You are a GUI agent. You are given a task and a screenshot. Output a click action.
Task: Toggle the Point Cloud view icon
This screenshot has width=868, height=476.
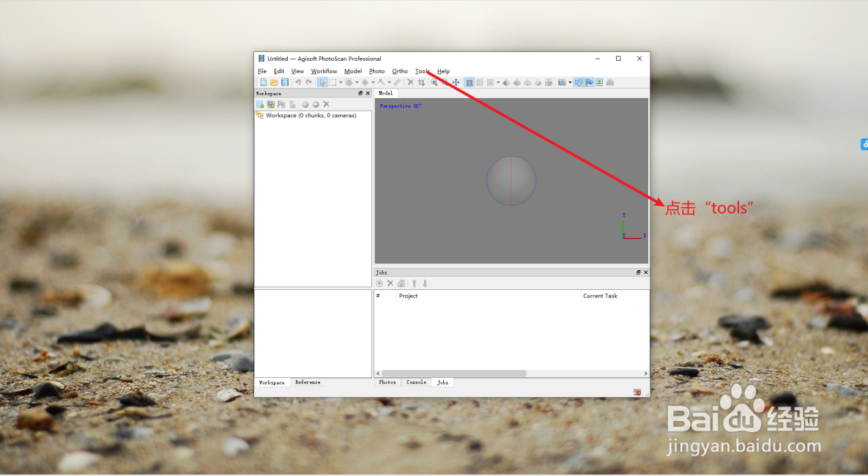(470, 82)
